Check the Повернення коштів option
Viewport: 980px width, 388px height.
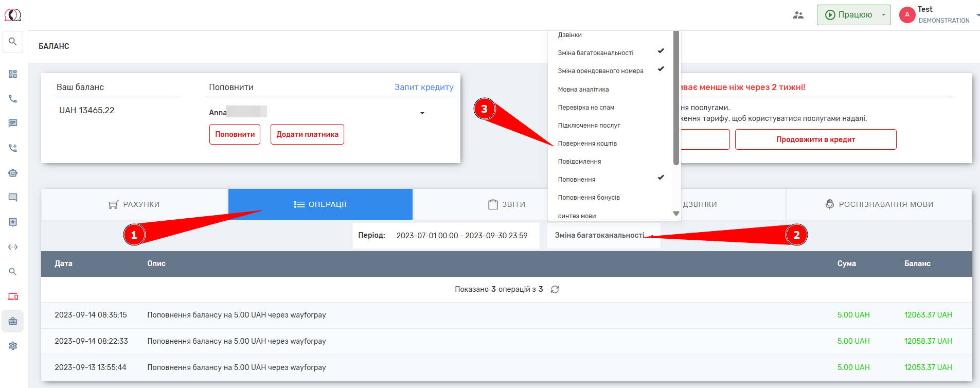click(x=587, y=144)
